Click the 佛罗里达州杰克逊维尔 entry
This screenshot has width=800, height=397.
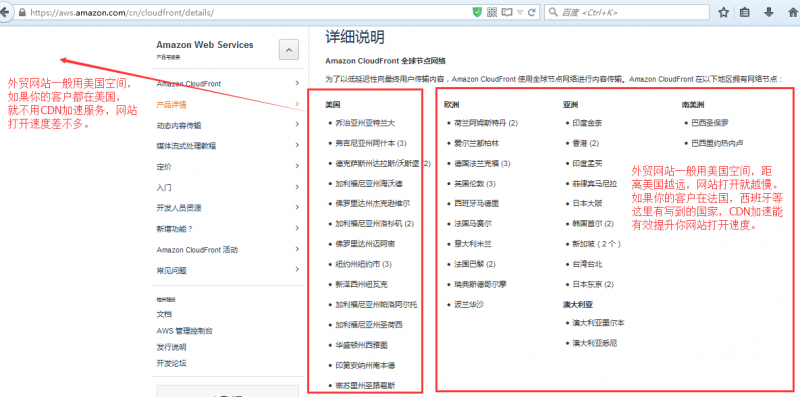tap(372, 203)
